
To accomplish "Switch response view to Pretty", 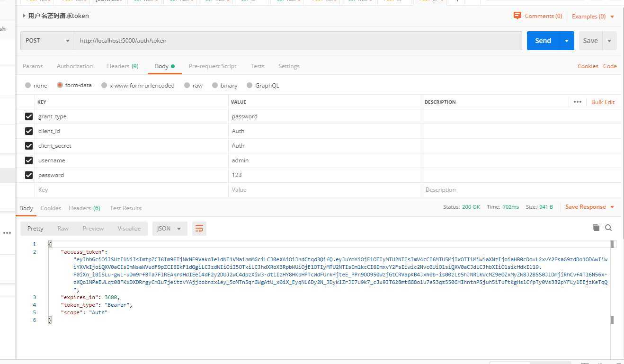I will click(x=36, y=229).
